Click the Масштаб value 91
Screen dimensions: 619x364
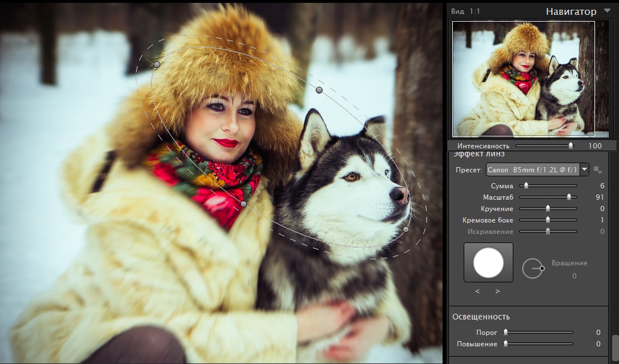click(x=600, y=197)
